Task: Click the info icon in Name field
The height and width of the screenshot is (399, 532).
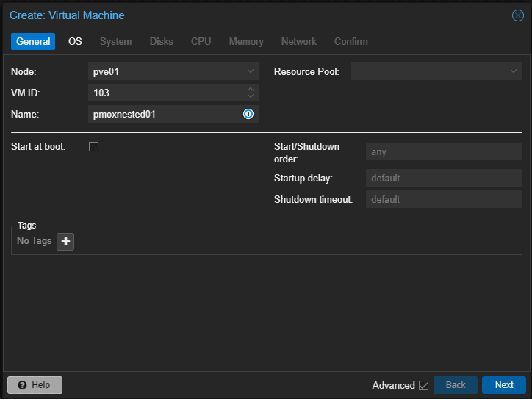Action: 248,114
